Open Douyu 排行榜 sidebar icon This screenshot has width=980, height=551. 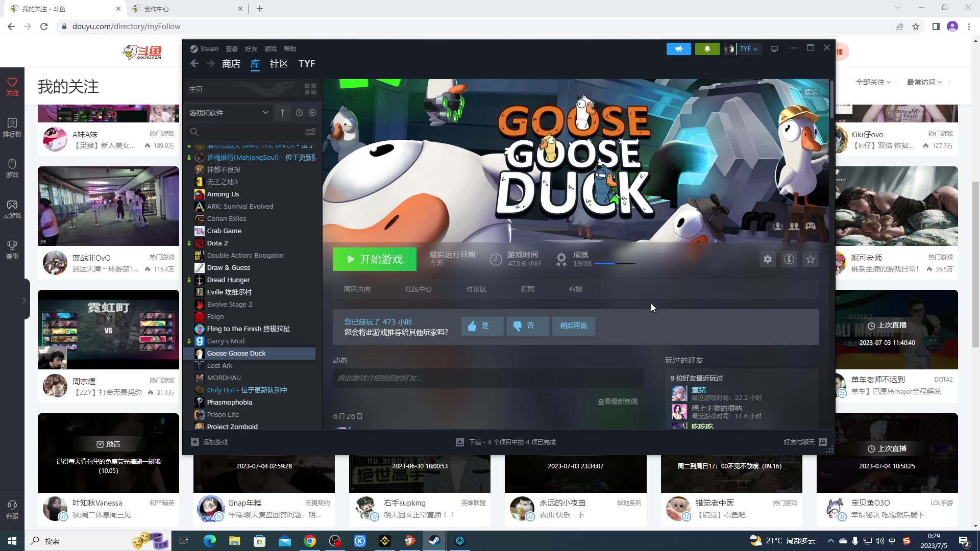12,123
